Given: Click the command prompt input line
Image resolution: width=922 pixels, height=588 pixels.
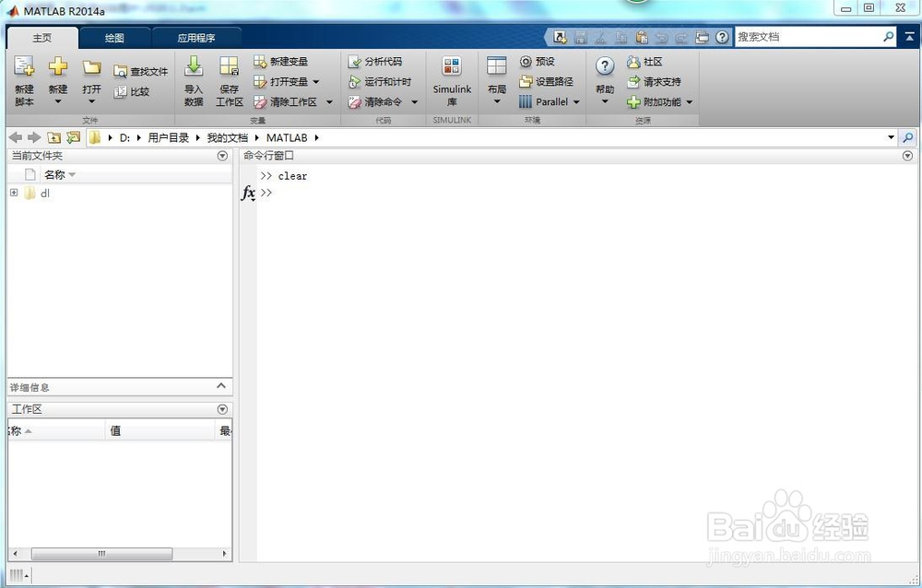Looking at the screenshot, I should click(588, 193).
